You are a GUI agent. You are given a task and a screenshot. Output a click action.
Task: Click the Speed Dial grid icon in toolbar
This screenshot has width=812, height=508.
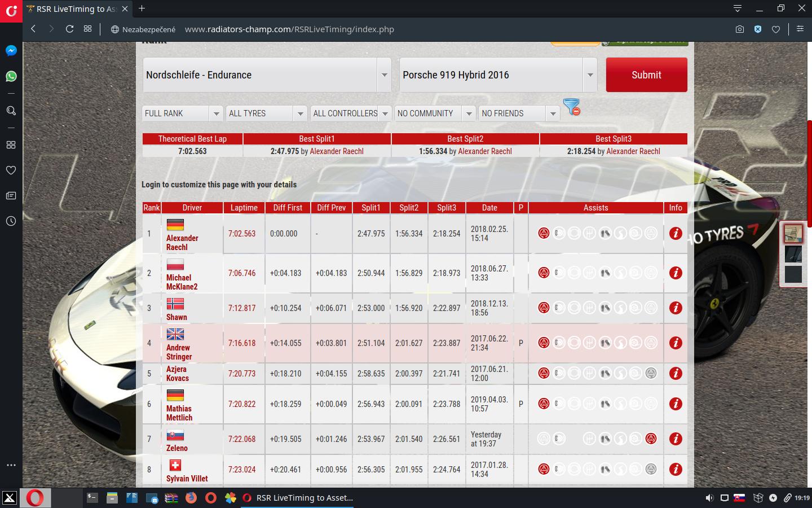click(87, 29)
